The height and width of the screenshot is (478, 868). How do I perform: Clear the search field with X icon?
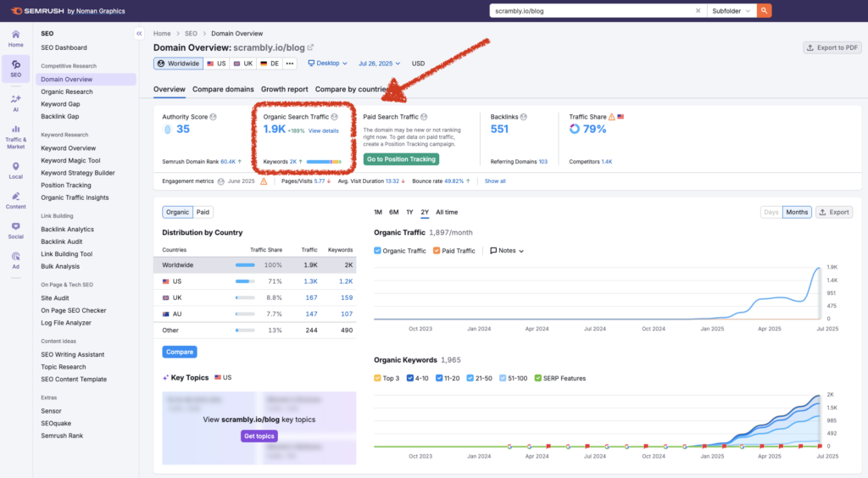(698, 10)
